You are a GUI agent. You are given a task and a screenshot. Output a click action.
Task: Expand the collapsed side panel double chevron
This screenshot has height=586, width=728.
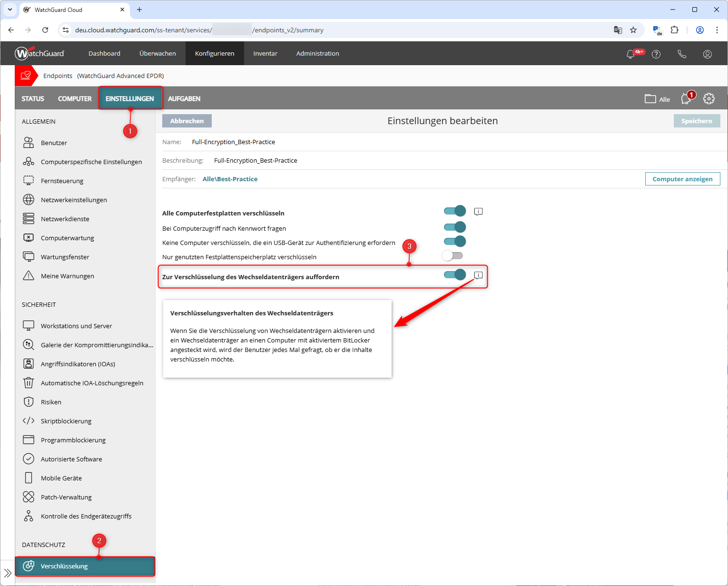8,573
